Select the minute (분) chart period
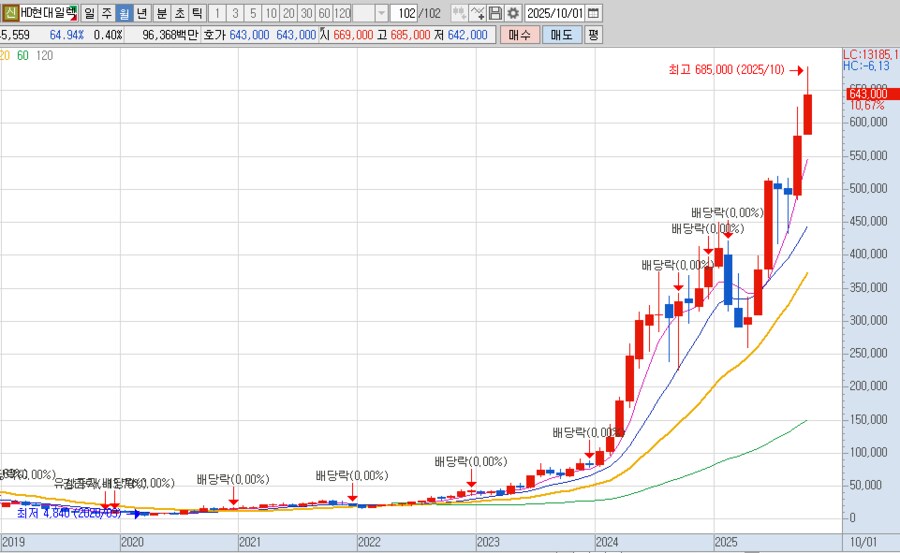Screen dimensions: 900x553 coord(162,14)
